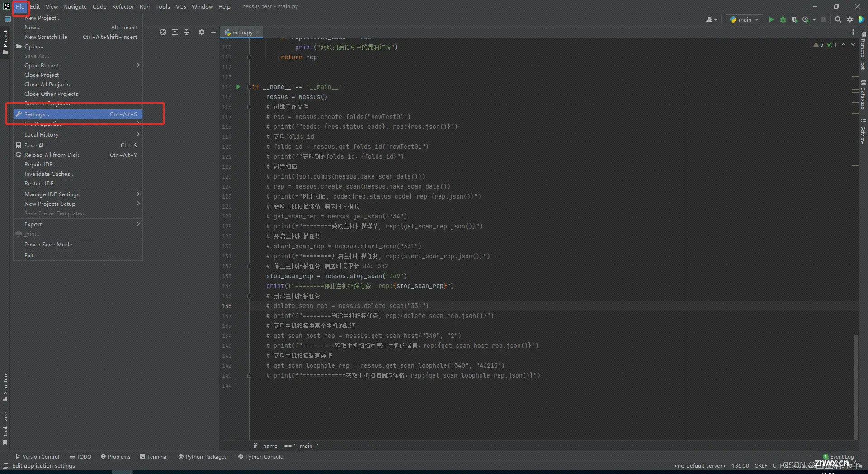Expand the profiler run options arrow

pos(814,19)
